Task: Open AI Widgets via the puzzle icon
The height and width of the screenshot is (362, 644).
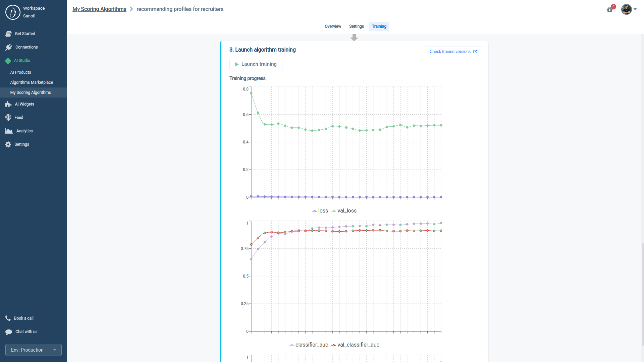Action: [x=8, y=104]
